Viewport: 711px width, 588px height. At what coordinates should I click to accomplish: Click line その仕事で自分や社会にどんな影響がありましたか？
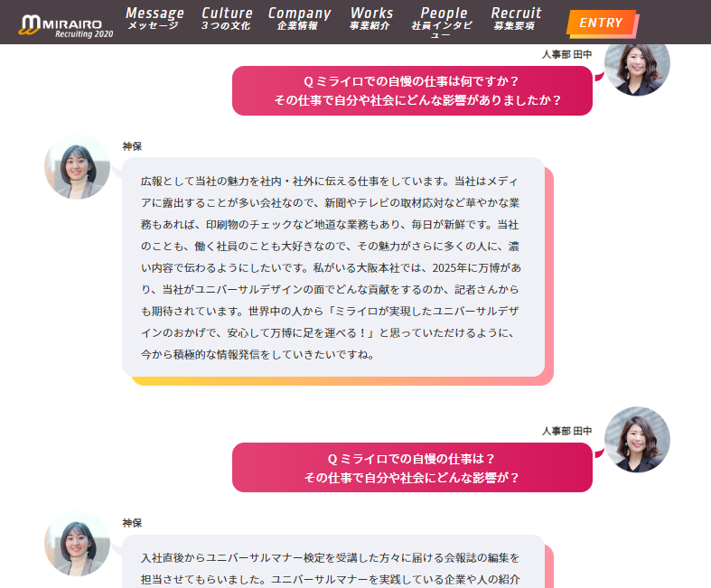click(x=417, y=100)
